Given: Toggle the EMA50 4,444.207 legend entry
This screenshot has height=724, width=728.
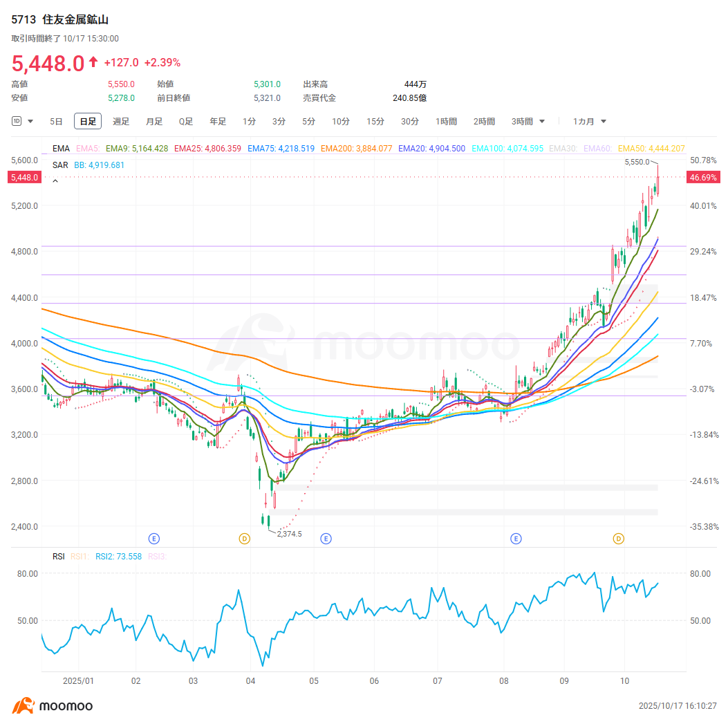Looking at the screenshot, I should pyautogui.click(x=651, y=149).
